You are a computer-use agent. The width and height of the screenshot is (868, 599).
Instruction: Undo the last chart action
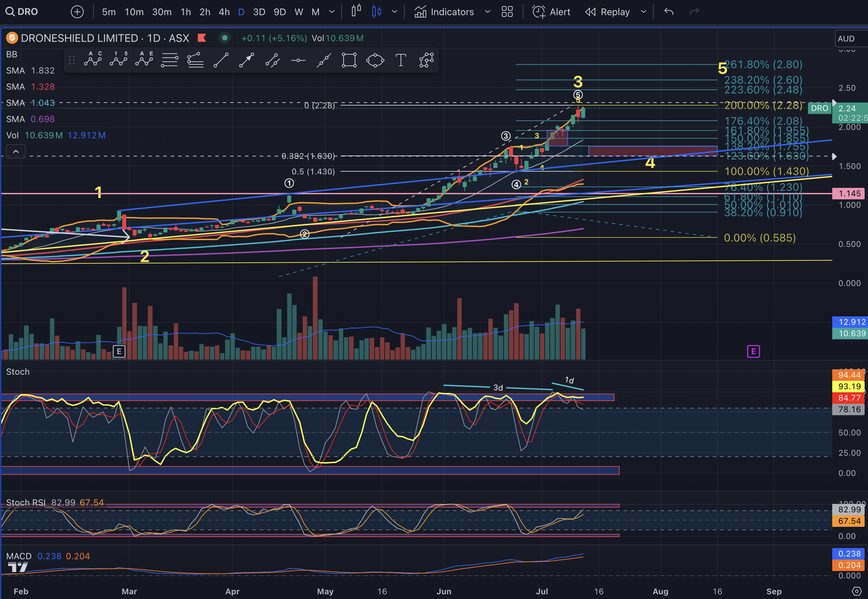[669, 11]
